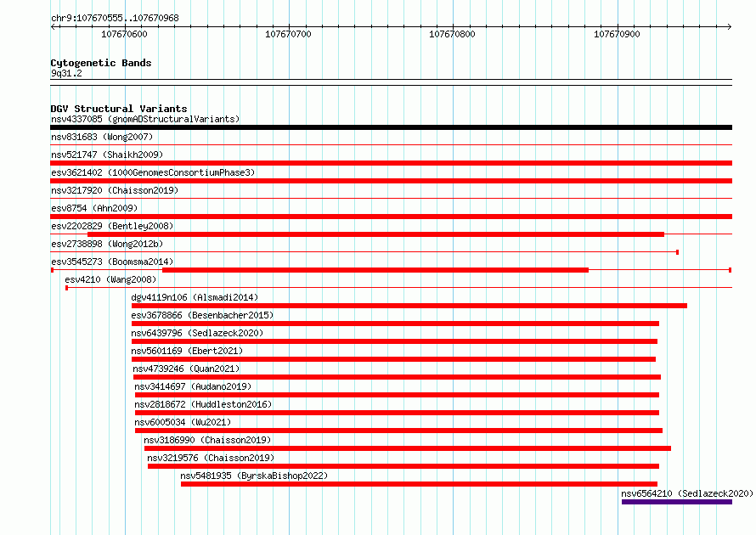
Task: Click the nsv6439796 (Sedlazeck2020) label
Action: click(x=197, y=333)
